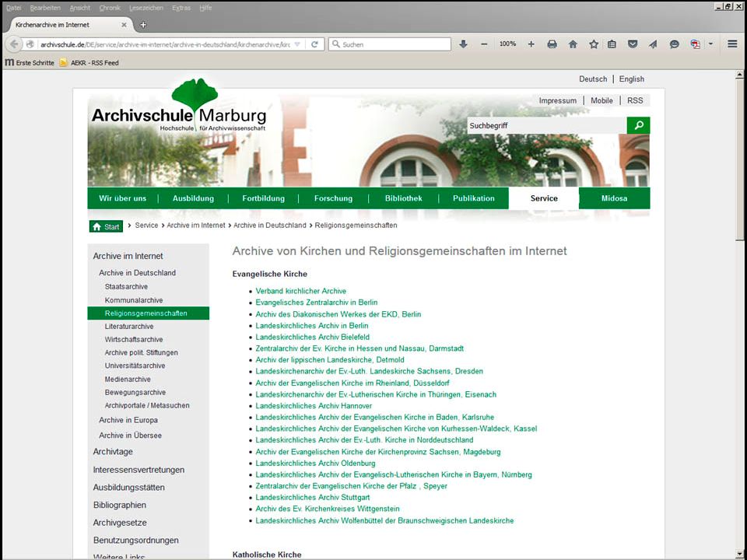Image resolution: width=747 pixels, height=560 pixels.
Task: Open the Hilfe menu
Action: 205,8
